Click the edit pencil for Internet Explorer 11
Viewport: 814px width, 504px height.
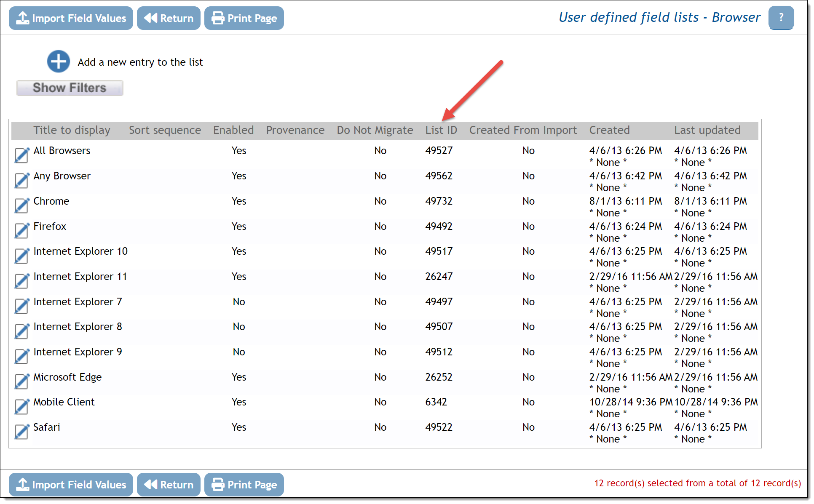pos(21,281)
